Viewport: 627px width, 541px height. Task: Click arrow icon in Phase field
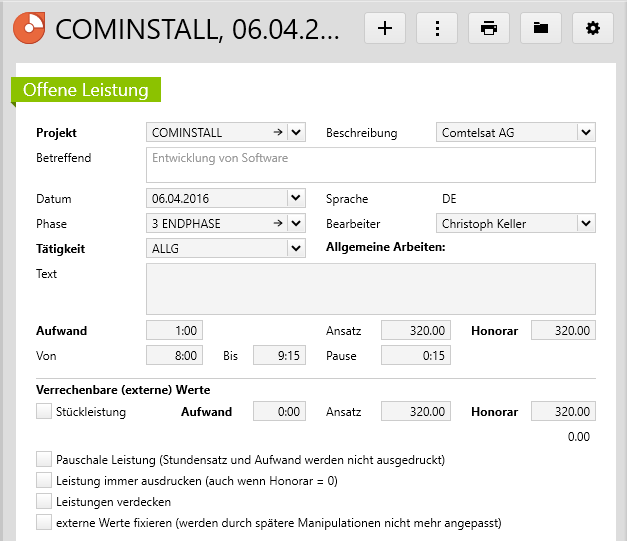tap(276, 223)
